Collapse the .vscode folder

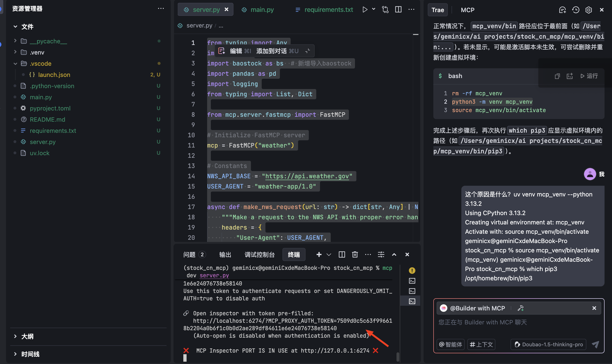[x=15, y=64]
